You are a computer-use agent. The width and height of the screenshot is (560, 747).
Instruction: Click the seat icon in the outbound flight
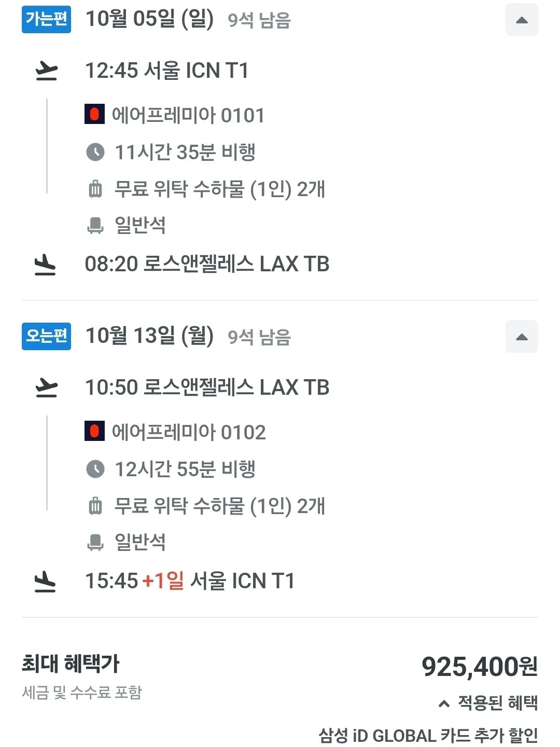tap(95, 226)
